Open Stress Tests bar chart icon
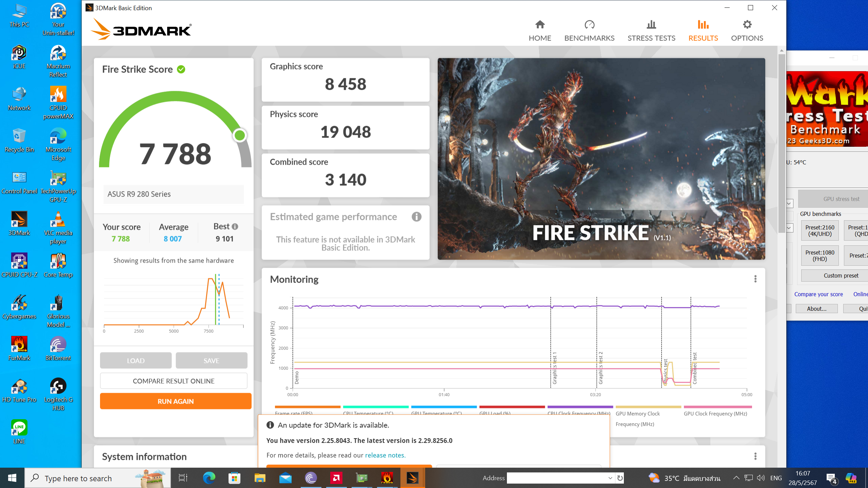The height and width of the screenshot is (488, 868). coord(651,24)
